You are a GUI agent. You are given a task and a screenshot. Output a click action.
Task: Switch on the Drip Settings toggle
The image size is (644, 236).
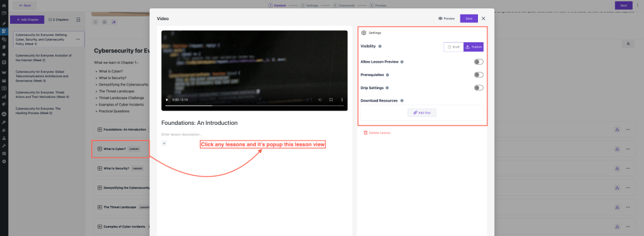coord(479,88)
